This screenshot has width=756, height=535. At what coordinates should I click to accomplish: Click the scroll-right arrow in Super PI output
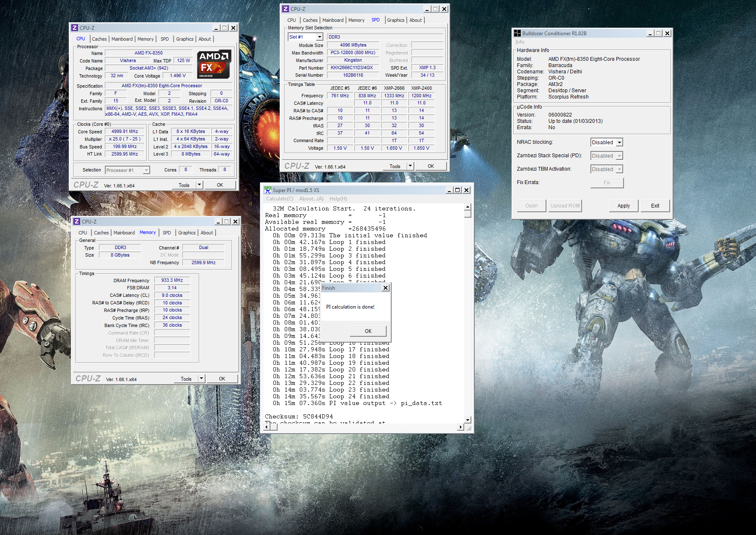[460, 427]
